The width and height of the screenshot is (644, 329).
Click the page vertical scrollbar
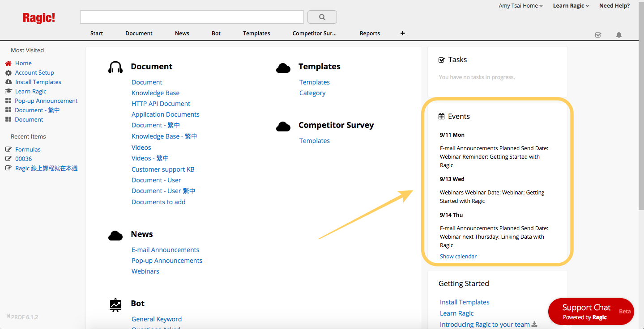tap(641, 105)
